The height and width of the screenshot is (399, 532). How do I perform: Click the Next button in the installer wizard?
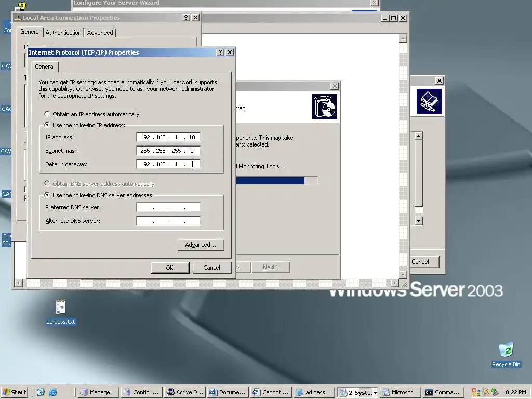point(271,267)
